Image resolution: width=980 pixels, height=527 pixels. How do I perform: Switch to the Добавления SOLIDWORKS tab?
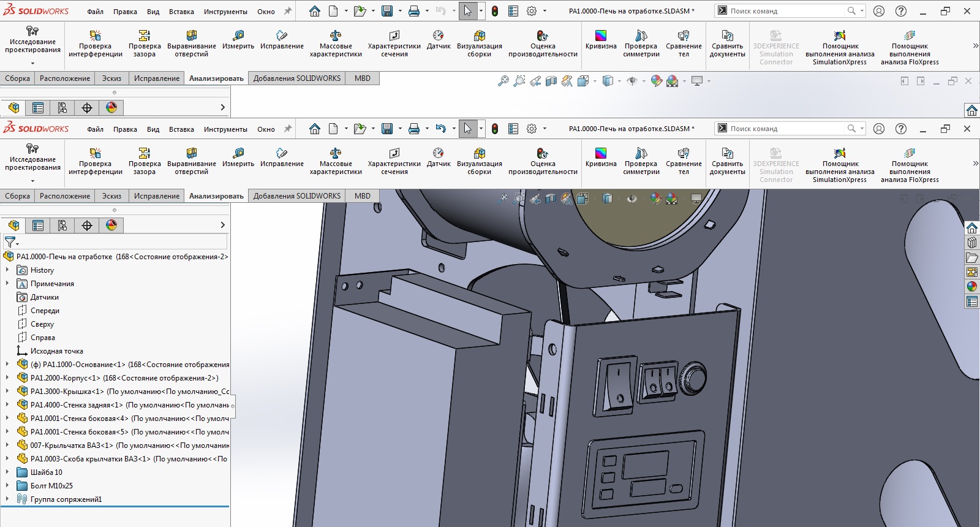tap(297, 196)
